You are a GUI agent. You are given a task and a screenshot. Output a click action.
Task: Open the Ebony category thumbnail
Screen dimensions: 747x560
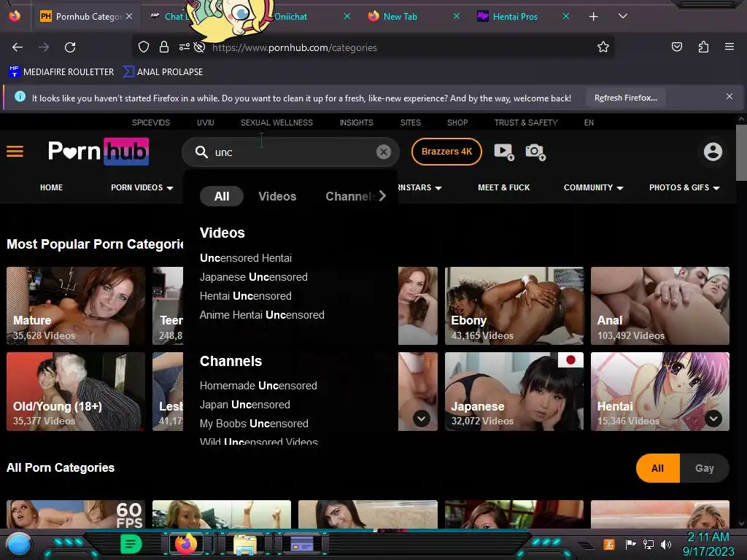point(514,306)
